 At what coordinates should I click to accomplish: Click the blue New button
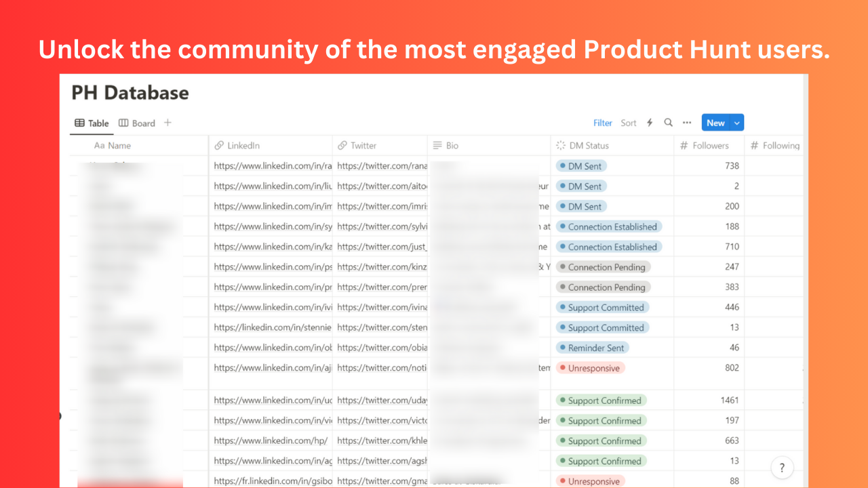click(x=715, y=123)
